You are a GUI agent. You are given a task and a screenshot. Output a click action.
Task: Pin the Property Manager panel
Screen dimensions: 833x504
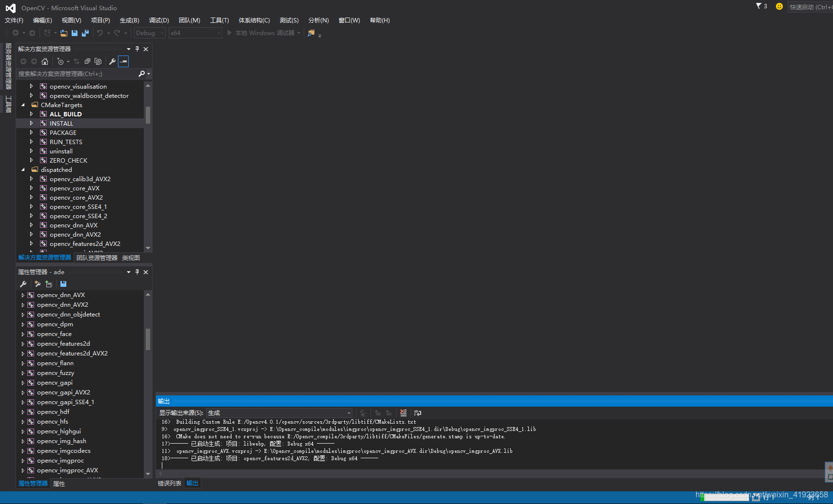point(137,272)
